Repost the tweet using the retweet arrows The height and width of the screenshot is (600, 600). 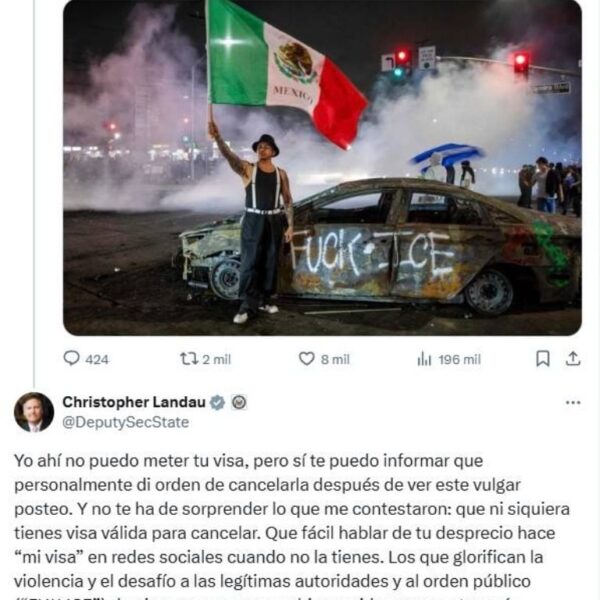pyautogui.click(x=189, y=359)
